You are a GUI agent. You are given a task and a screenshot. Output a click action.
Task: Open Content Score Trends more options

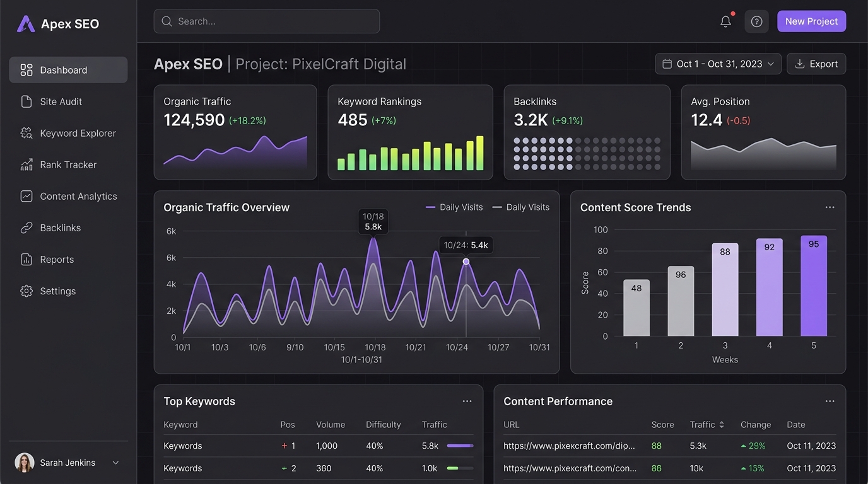pos(830,207)
